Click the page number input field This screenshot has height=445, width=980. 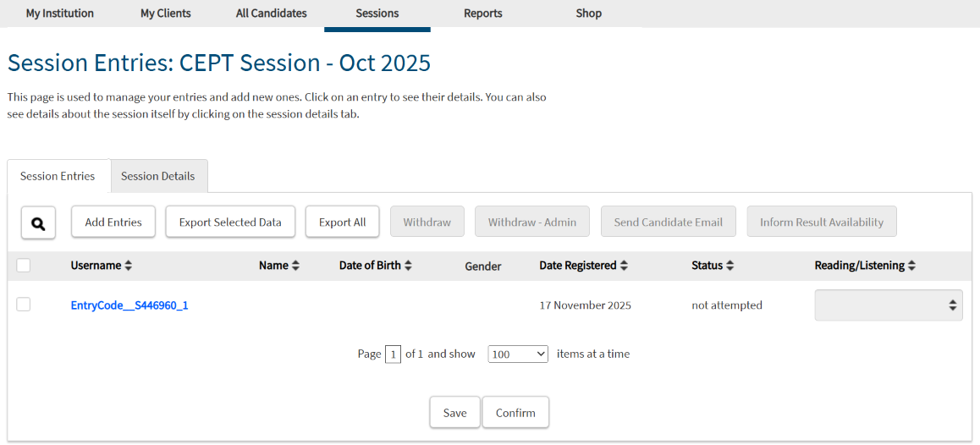[393, 354]
